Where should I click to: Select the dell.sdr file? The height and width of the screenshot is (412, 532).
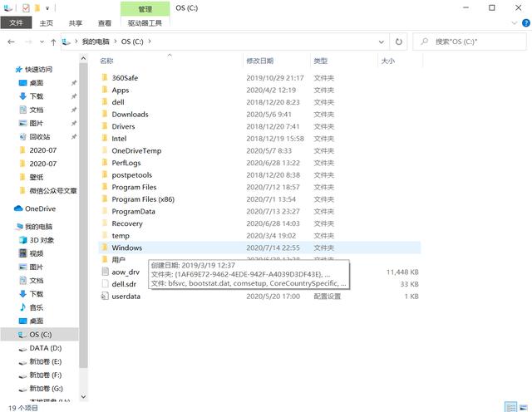(x=124, y=284)
